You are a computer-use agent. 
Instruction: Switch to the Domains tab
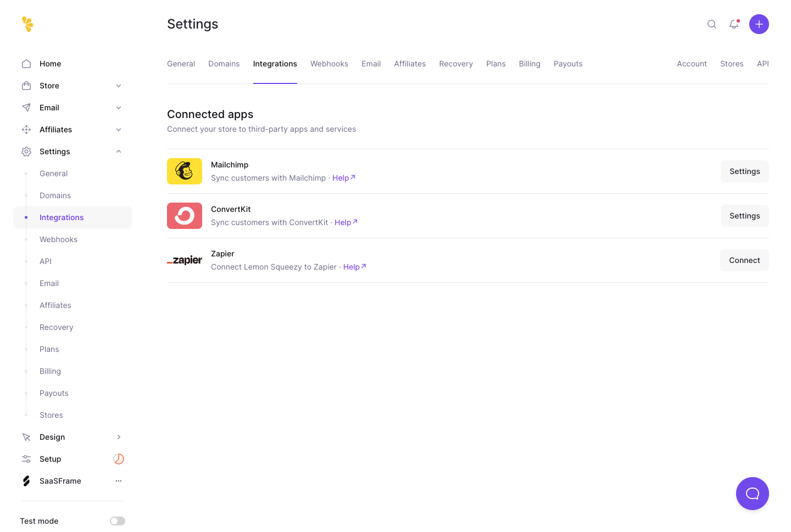click(x=224, y=64)
